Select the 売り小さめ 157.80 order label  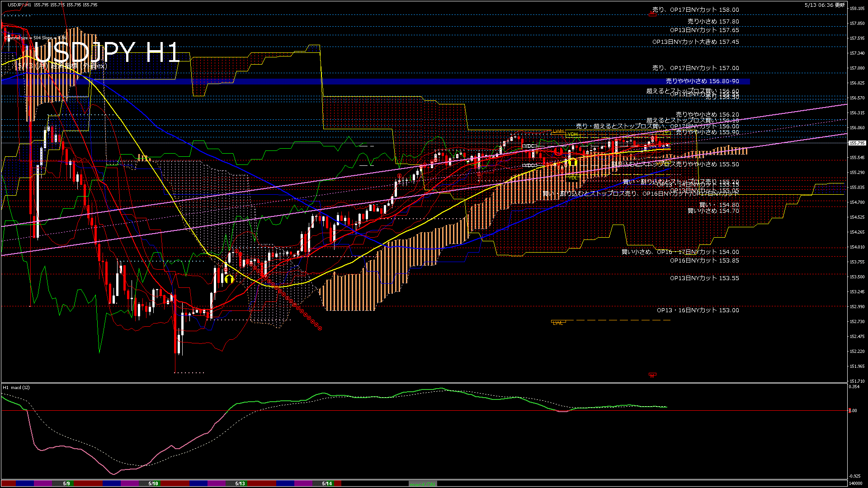click(x=713, y=22)
